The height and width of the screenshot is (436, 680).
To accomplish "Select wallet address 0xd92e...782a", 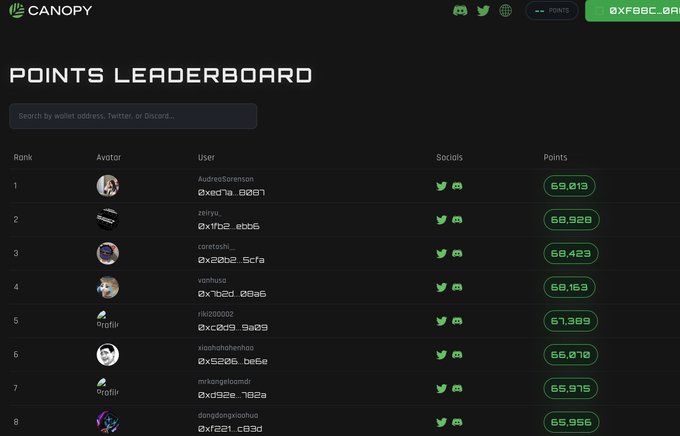I will [232, 395].
